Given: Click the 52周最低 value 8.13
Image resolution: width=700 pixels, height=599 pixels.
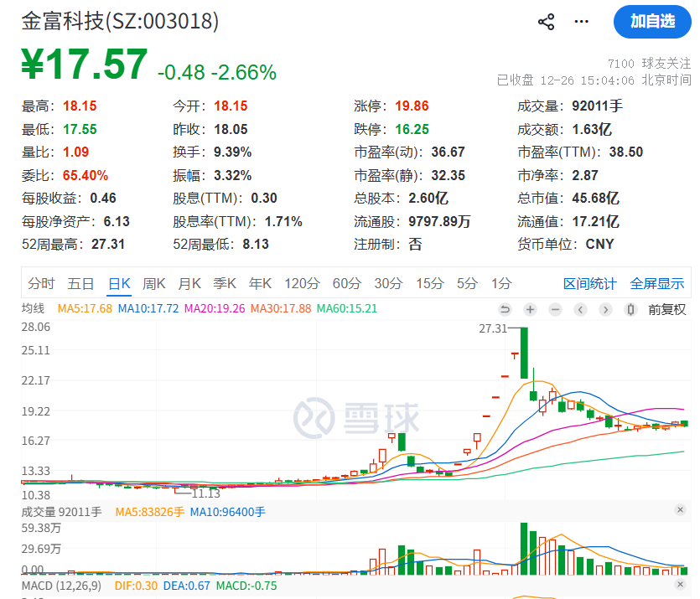Looking at the screenshot, I should pyautogui.click(x=256, y=245).
